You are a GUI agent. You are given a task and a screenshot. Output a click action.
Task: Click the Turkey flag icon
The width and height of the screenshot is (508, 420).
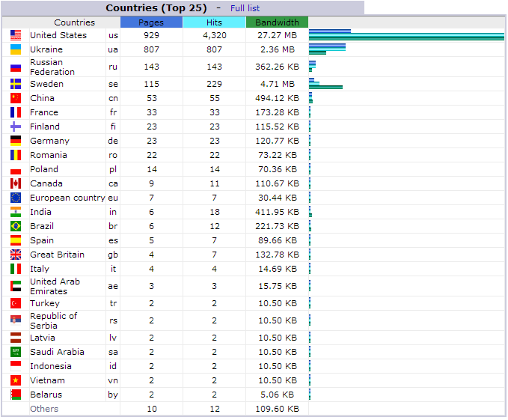(x=16, y=303)
